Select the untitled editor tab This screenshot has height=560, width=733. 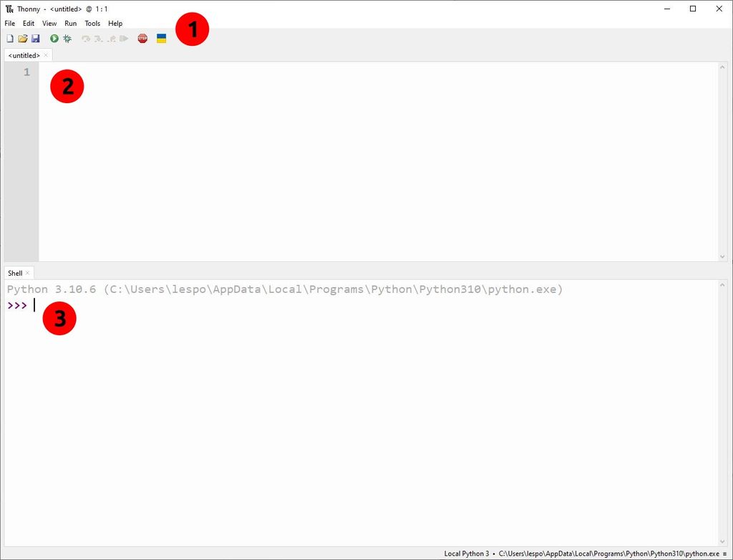(x=23, y=55)
